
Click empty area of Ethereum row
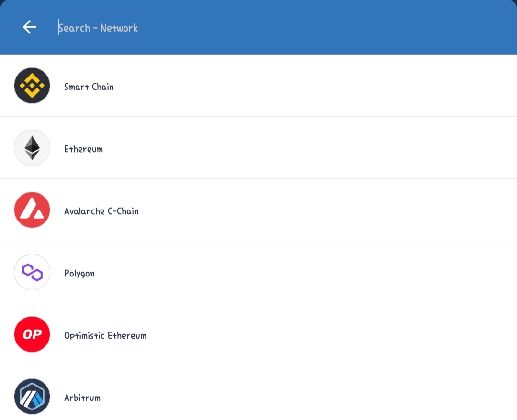(313, 148)
